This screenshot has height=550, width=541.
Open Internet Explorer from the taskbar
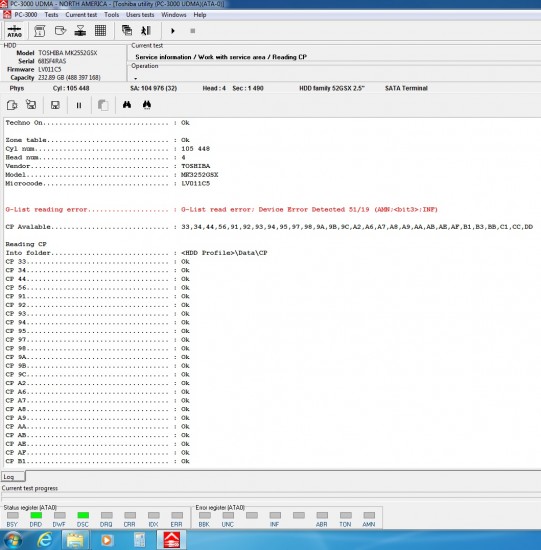45,539
